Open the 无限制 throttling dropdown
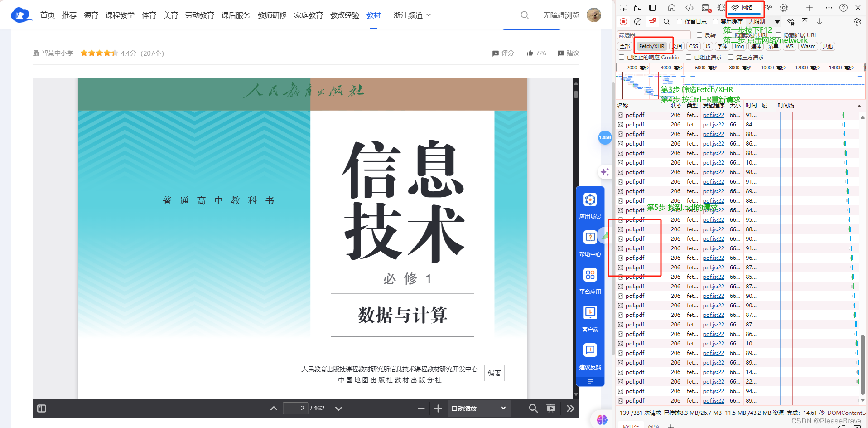The height and width of the screenshot is (428, 868). coord(764,22)
